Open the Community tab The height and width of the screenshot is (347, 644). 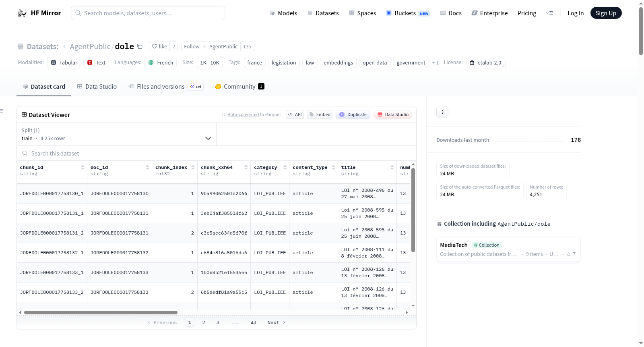240,86
